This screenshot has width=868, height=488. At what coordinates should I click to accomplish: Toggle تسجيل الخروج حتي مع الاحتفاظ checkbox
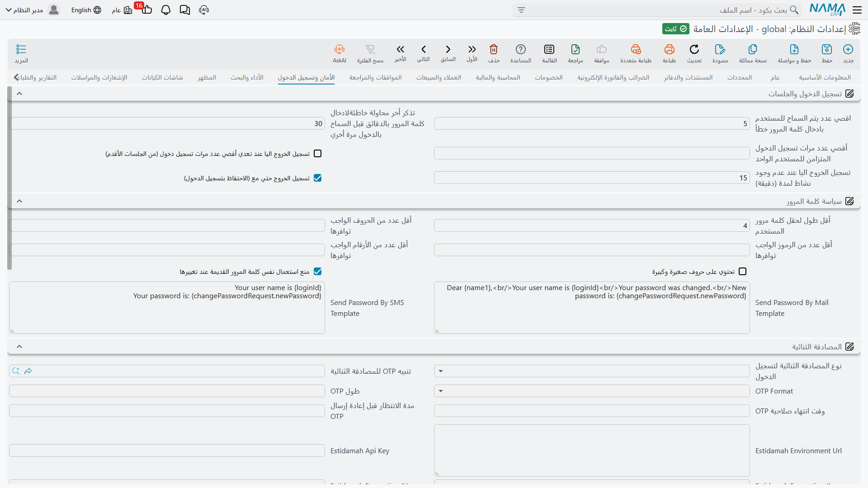click(x=318, y=178)
